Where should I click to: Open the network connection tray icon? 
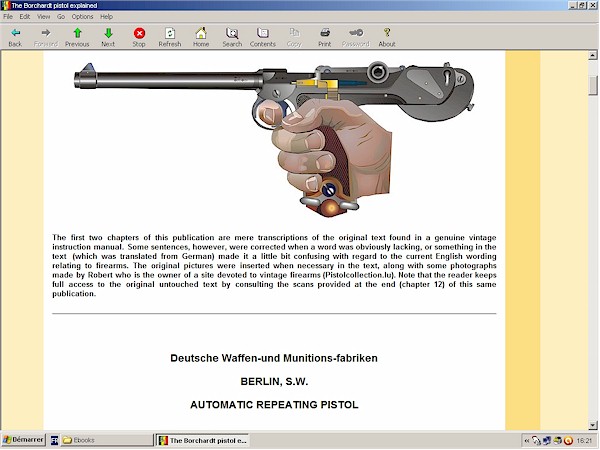(x=547, y=441)
